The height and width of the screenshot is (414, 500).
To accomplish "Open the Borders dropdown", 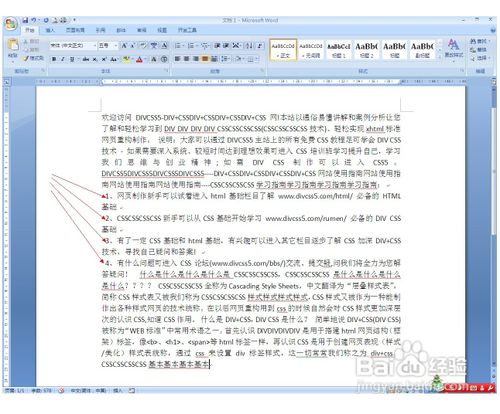I will point(252,59).
